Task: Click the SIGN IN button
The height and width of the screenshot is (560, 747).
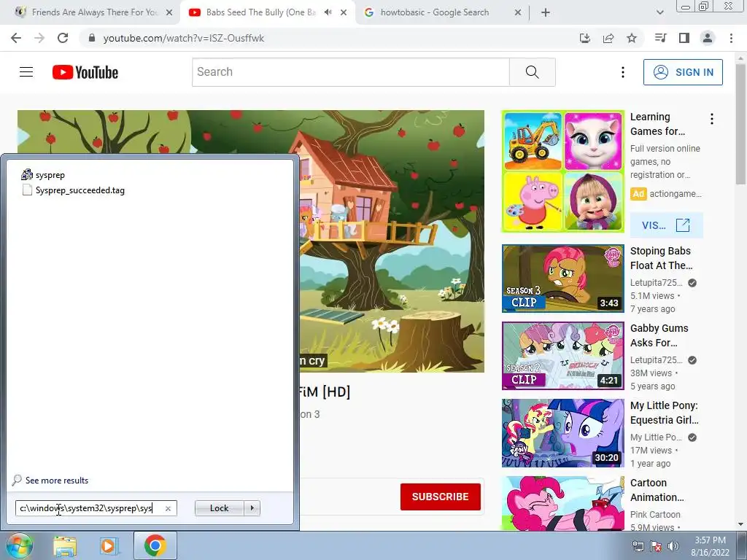Action: (683, 72)
